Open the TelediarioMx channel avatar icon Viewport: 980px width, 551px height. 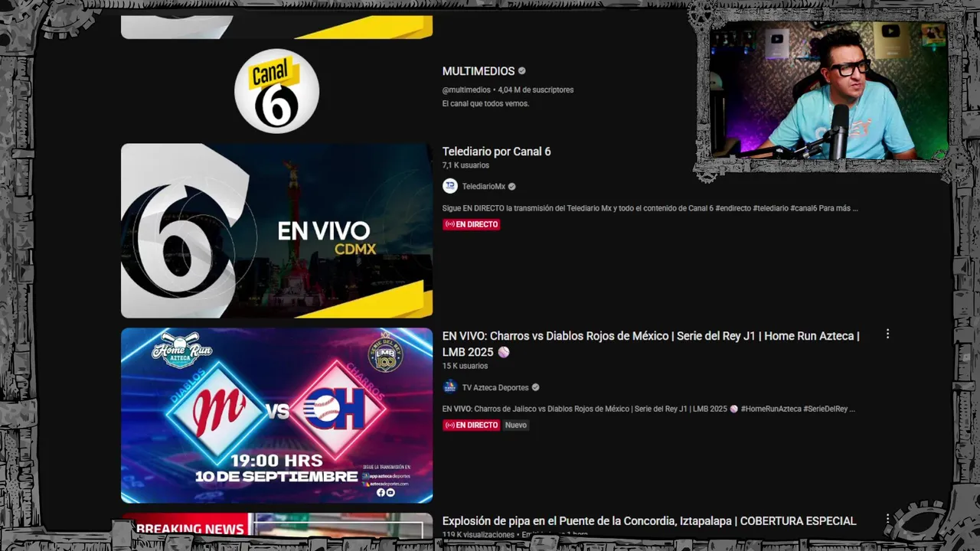450,186
